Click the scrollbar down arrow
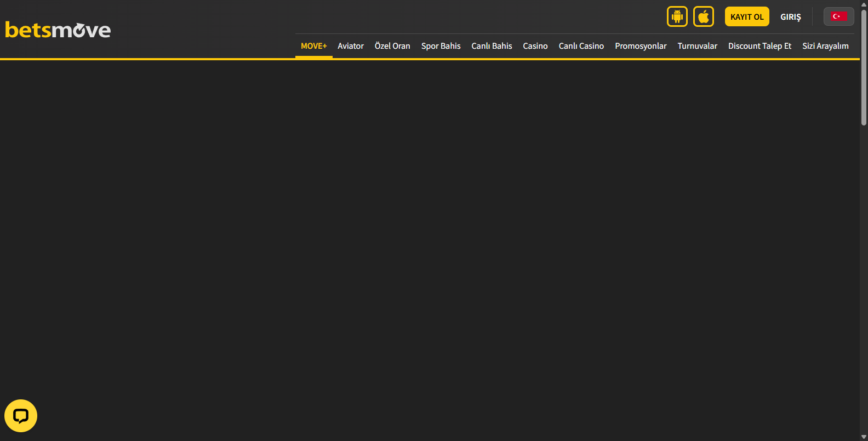 pyautogui.click(x=864, y=437)
